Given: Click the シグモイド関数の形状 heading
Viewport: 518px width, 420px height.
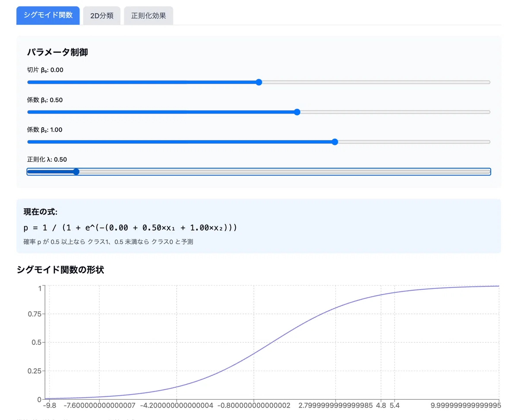Looking at the screenshot, I should (x=60, y=270).
